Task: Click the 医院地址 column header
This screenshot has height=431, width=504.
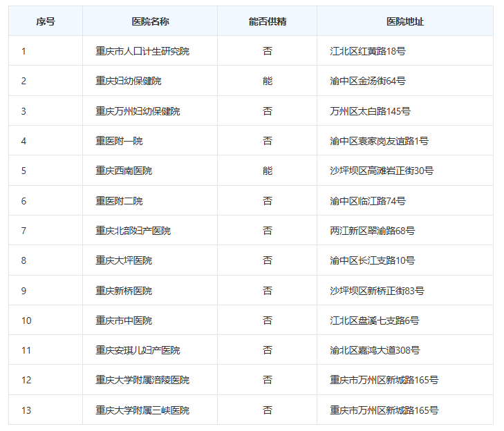Action: [405, 21]
